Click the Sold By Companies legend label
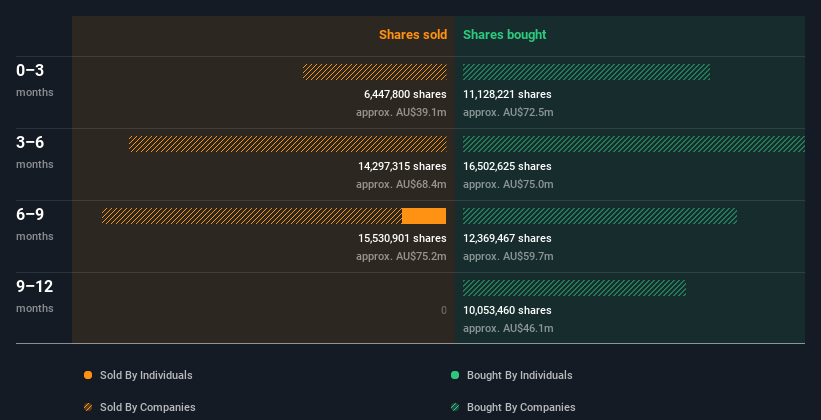The image size is (821, 420). [x=148, y=407]
